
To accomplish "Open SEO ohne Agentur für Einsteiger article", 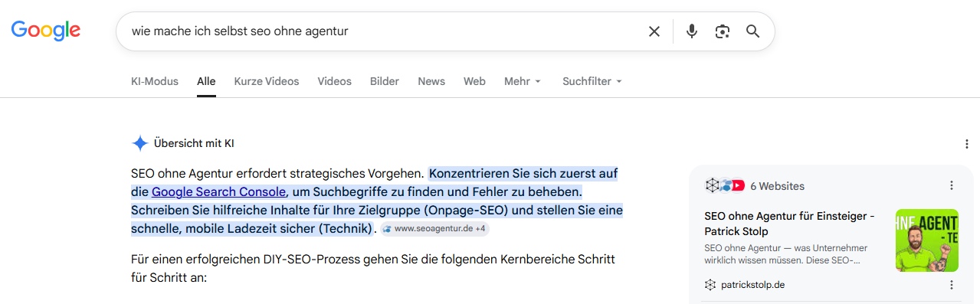I will tap(789, 224).
